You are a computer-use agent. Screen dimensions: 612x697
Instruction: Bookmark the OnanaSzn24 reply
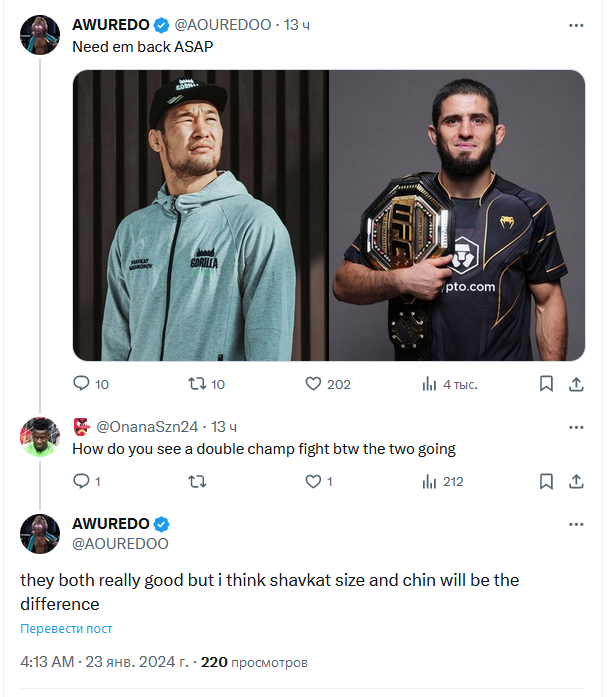(x=546, y=481)
